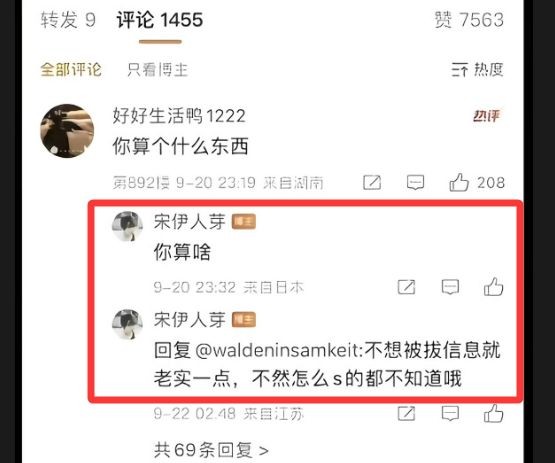This screenshot has width=555, height=463.
Task: Switch to 全部评论 filter
Action: tap(71, 69)
